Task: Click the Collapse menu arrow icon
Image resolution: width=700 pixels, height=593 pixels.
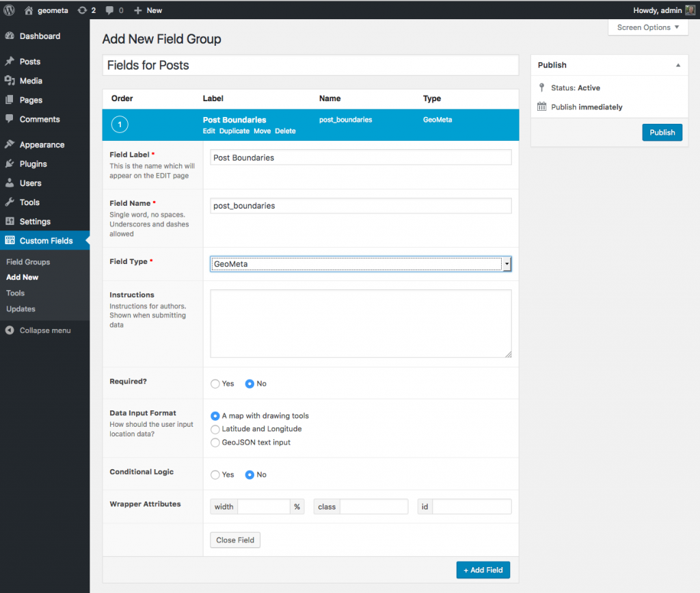Action: click(x=10, y=330)
